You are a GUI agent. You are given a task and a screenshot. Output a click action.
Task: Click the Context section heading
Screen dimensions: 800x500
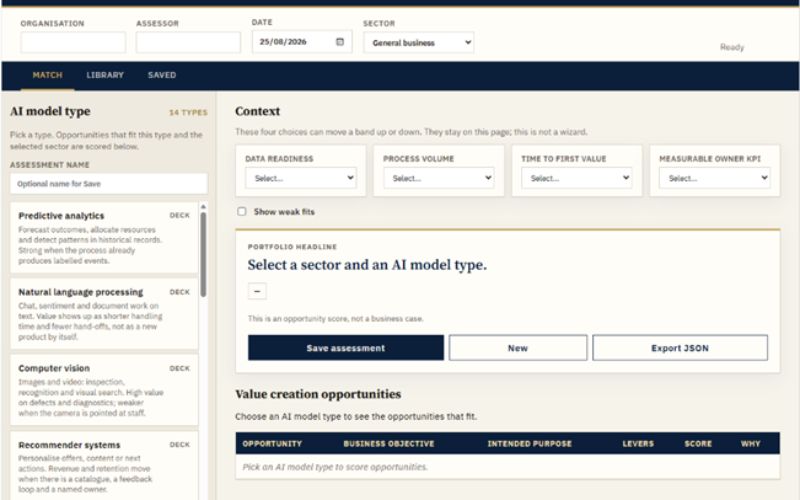[258, 111]
